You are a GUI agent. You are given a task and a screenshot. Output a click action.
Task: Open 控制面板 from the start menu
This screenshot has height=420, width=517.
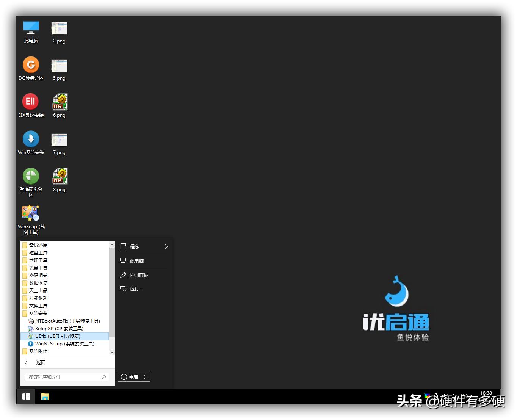[x=139, y=275]
